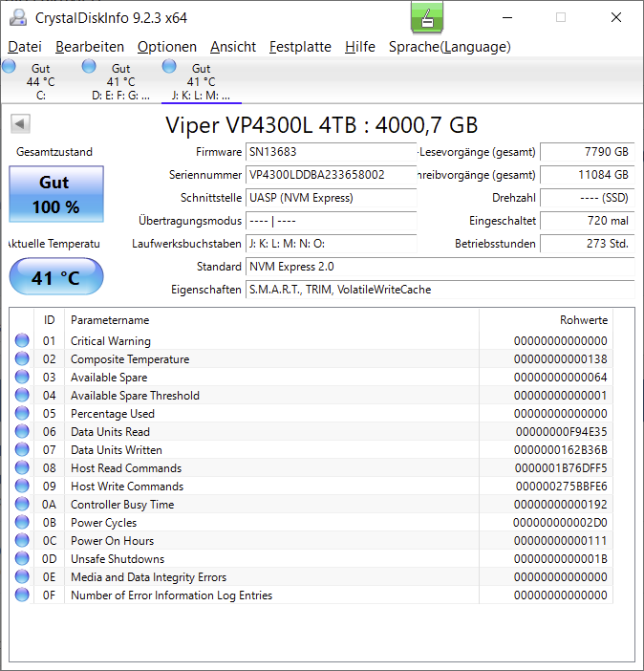Click status orb of Available Spare row
Viewport: 644px width, 671px height.
click(22, 377)
